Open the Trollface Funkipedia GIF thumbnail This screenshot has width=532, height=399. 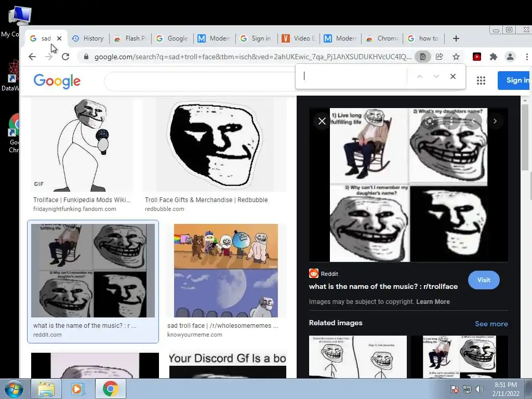click(82, 145)
